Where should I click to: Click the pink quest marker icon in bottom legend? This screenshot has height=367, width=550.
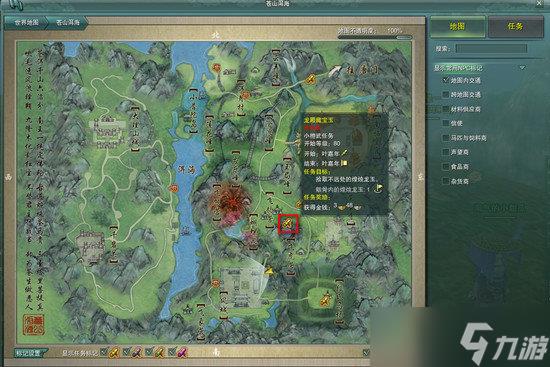182,352
